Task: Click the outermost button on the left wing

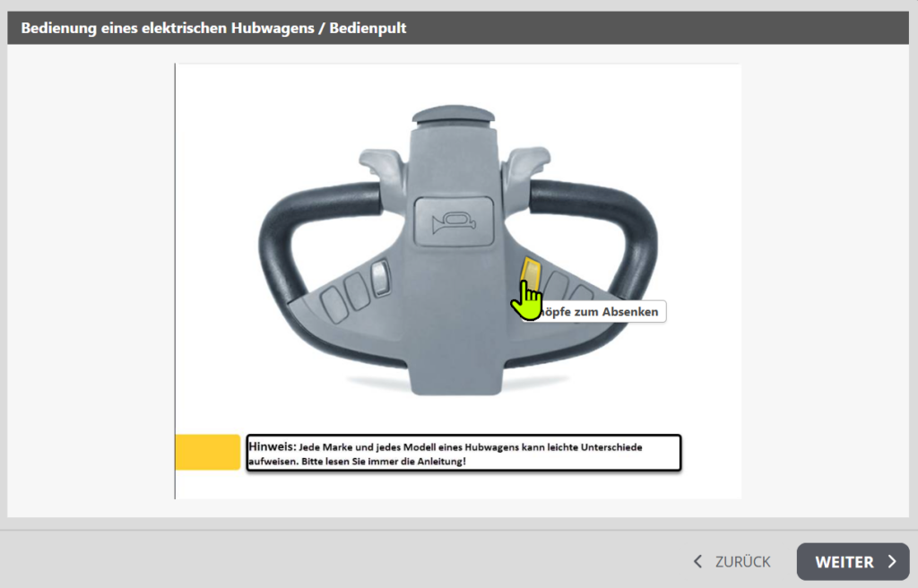Action: pyautogui.click(x=334, y=305)
